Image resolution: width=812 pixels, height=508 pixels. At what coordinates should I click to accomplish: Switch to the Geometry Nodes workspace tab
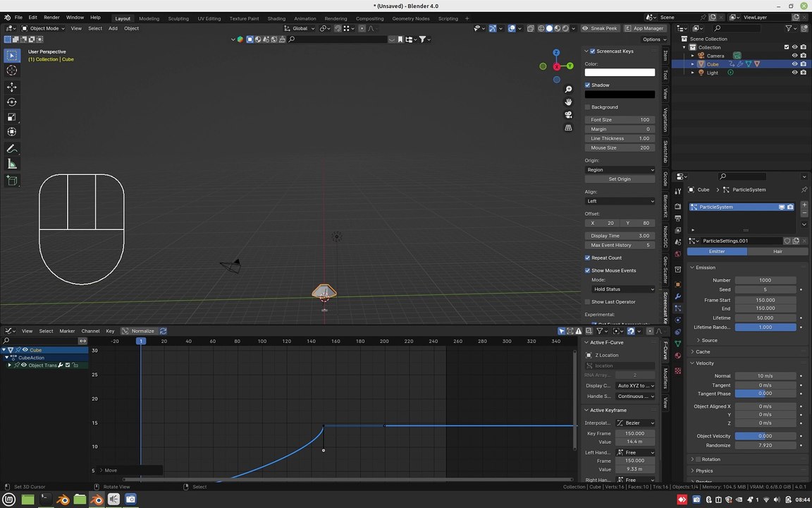411,18
